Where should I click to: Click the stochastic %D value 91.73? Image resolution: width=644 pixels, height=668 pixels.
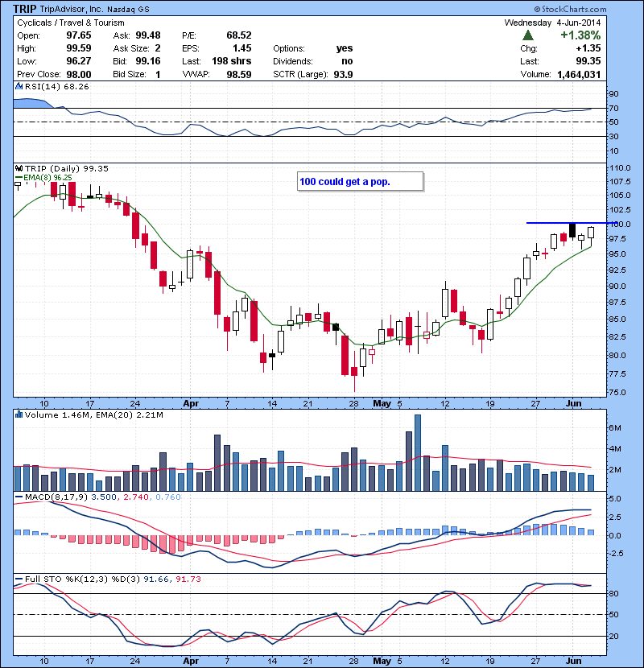click(188, 579)
